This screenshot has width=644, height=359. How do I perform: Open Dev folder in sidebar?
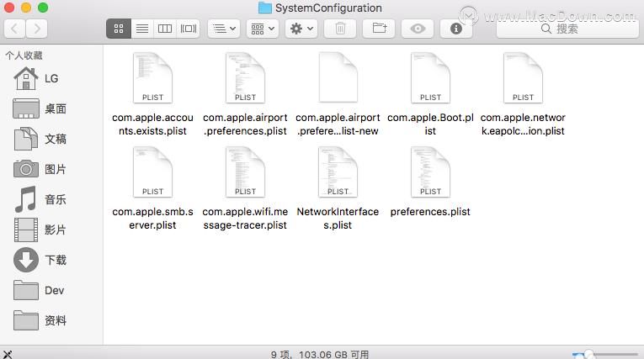coord(39,291)
